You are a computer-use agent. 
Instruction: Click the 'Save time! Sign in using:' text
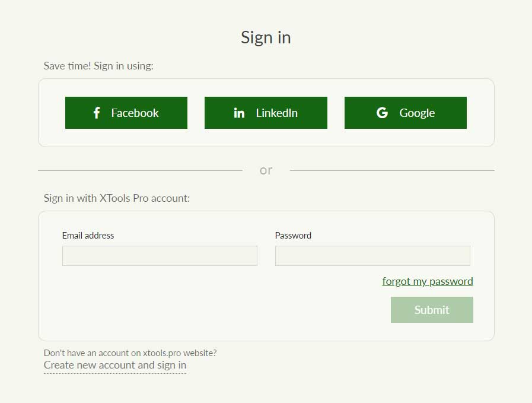[x=98, y=66]
